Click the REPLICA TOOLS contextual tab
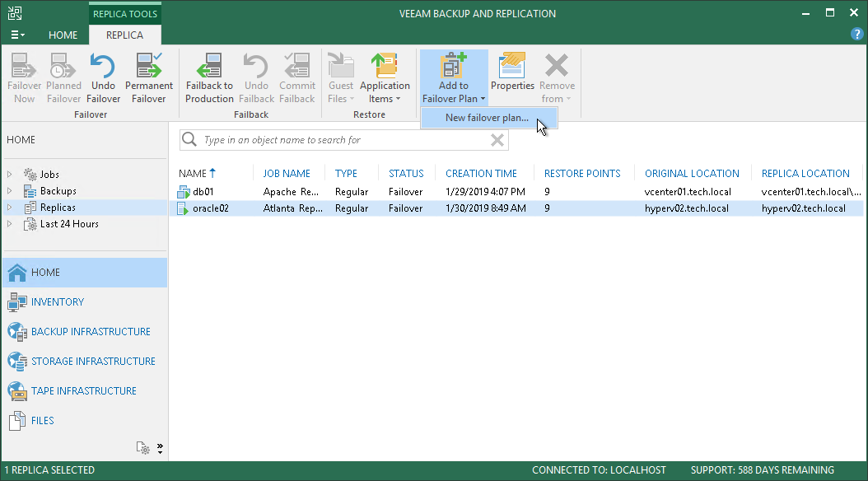The image size is (868, 481). pos(125,14)
